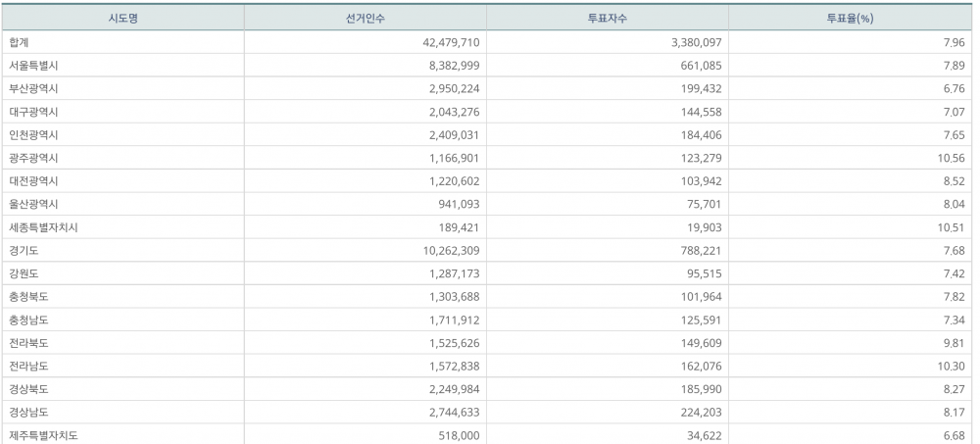The image size is (980, 444).
Task: Click the 6.68 turnout cell
Action: pyautogui.click(x=954, y=435)
